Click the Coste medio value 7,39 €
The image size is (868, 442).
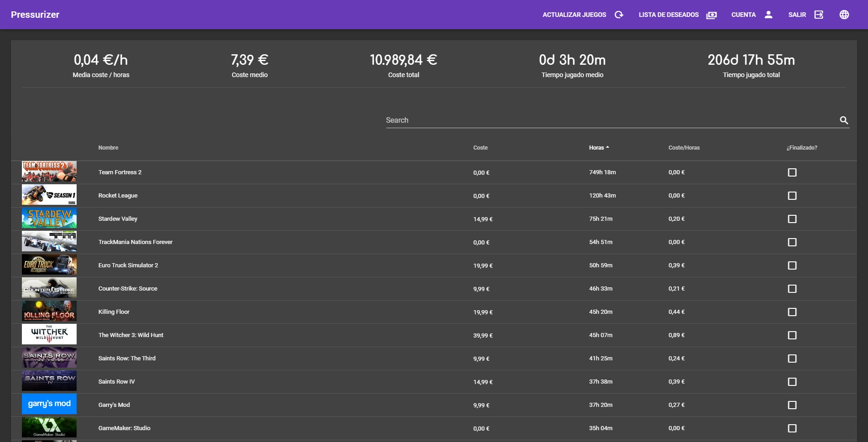point(249,60)
